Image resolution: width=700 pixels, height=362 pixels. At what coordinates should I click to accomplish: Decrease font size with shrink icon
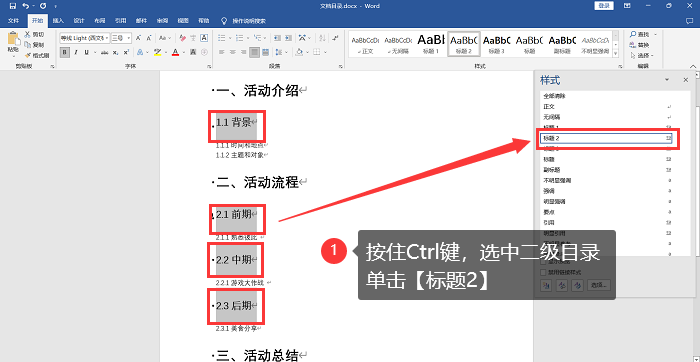(149, 38)
